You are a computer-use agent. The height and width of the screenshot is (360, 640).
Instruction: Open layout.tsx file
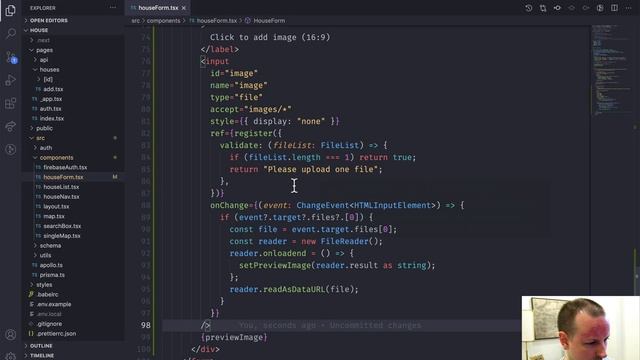(56, 207)
